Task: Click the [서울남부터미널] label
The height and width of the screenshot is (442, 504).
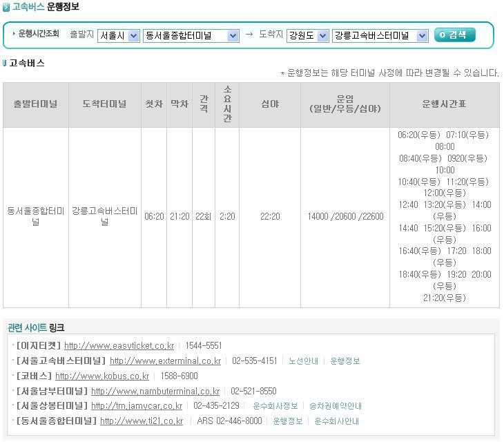Action: pyautogui.click(x=52, y=391)
